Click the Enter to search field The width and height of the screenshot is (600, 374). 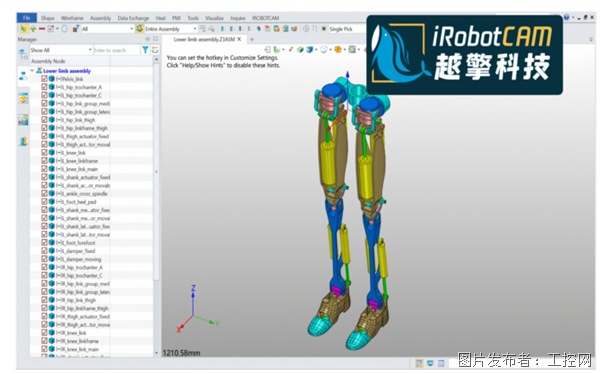point(117,50)
